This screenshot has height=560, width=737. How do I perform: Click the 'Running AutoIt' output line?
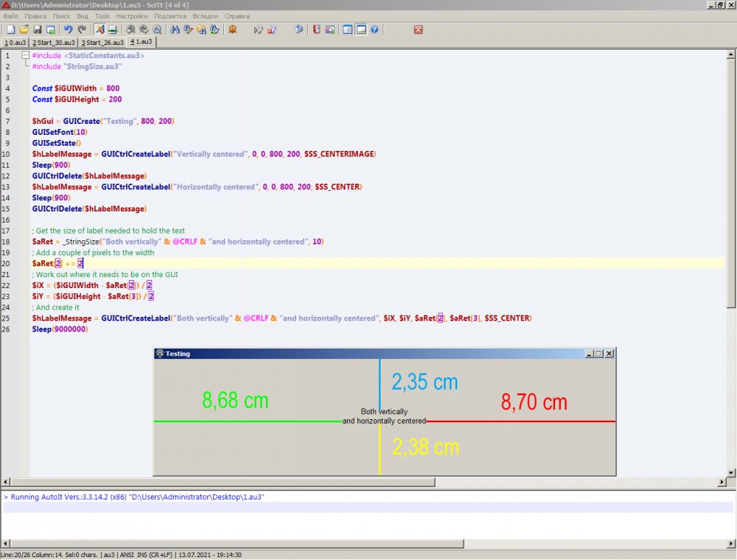tap(134, 497)
